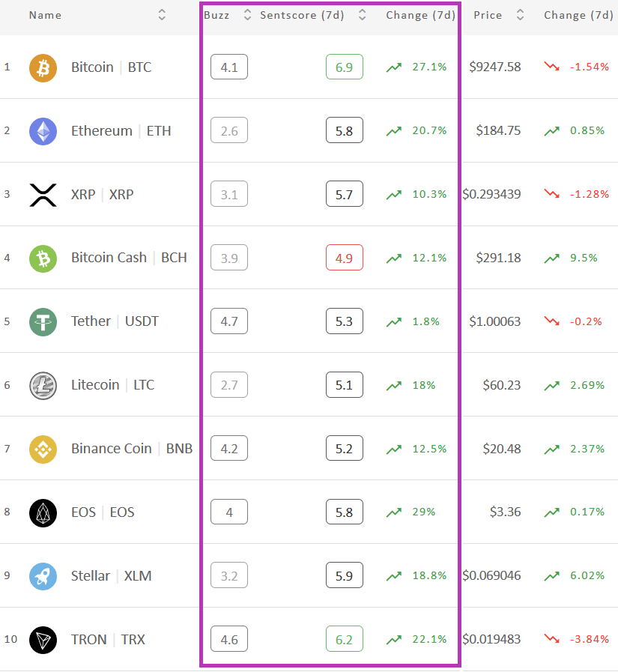Click the silver Litecoin logo icon
The image size is (618, 672).
click(43, 386)
